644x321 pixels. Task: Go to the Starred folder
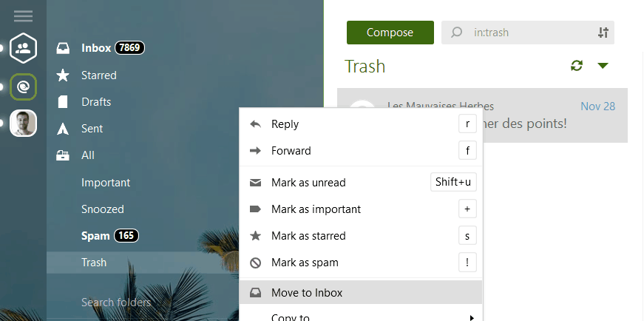point(98,75)
